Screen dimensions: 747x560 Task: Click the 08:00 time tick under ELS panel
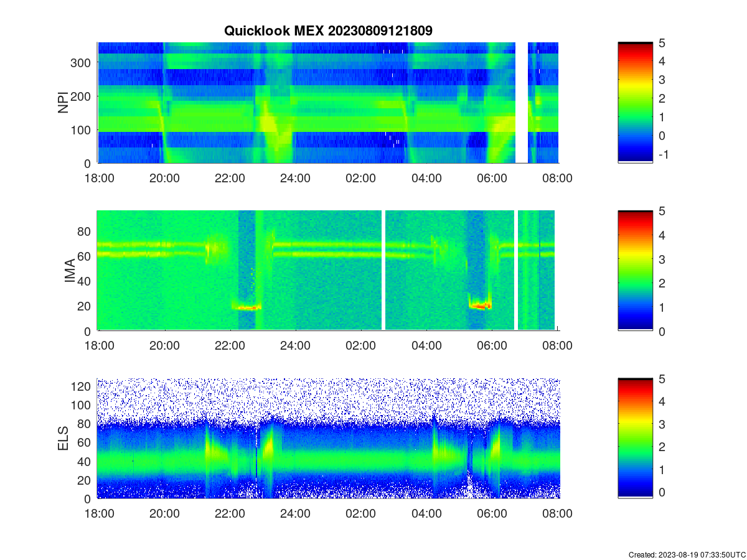[x=558, y=514]
